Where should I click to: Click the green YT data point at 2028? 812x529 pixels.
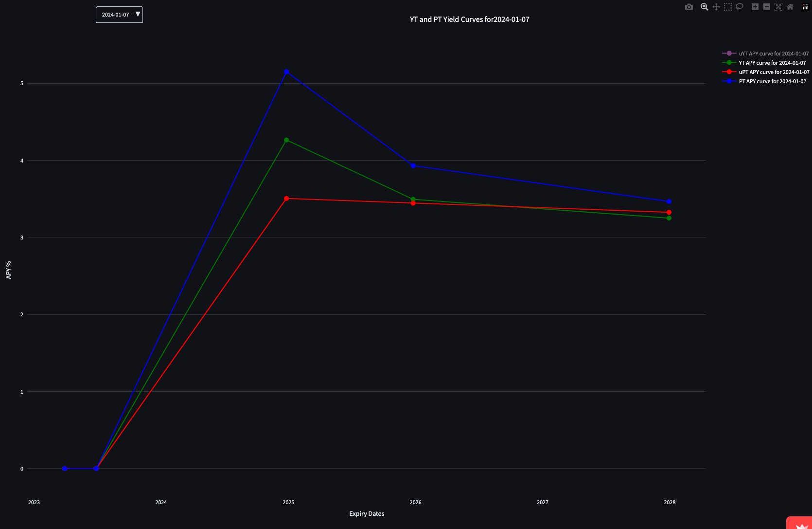click(x=669, y=219)
